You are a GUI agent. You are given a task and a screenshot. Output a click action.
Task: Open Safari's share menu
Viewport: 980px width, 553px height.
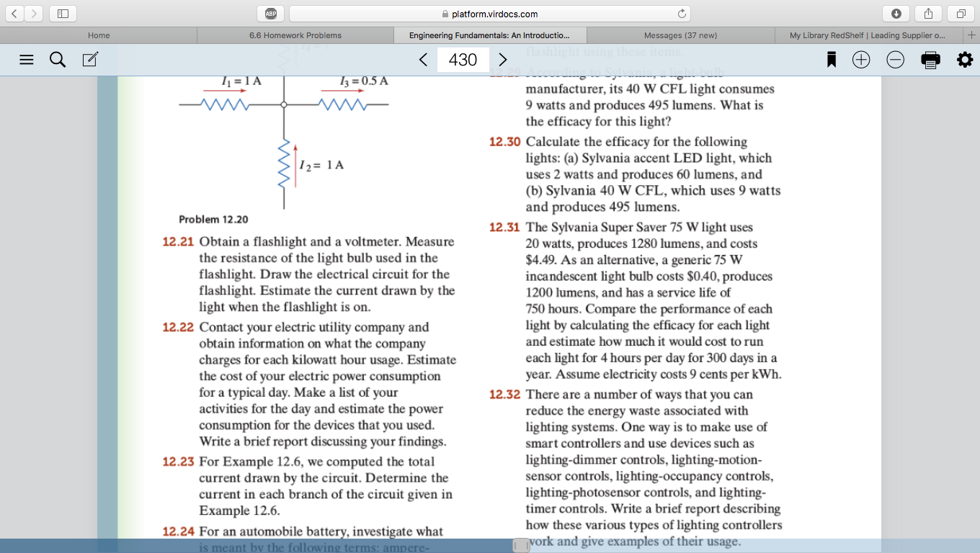point(927,12)
